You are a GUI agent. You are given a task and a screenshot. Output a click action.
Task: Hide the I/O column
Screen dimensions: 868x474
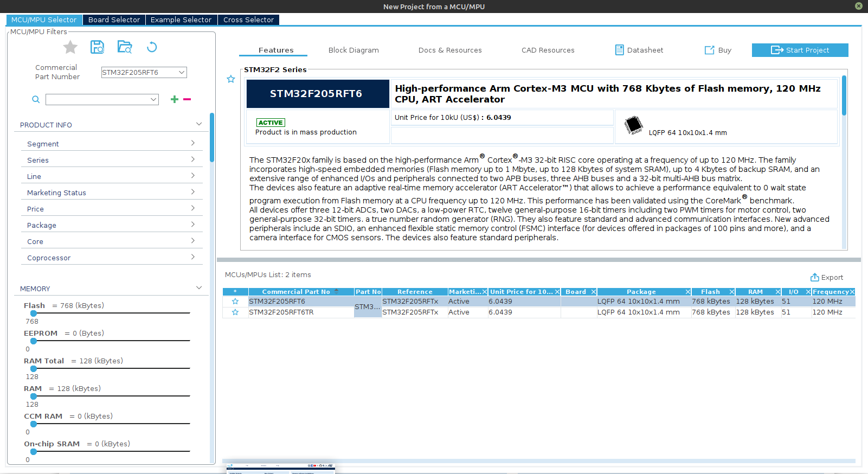click(808, 292)
